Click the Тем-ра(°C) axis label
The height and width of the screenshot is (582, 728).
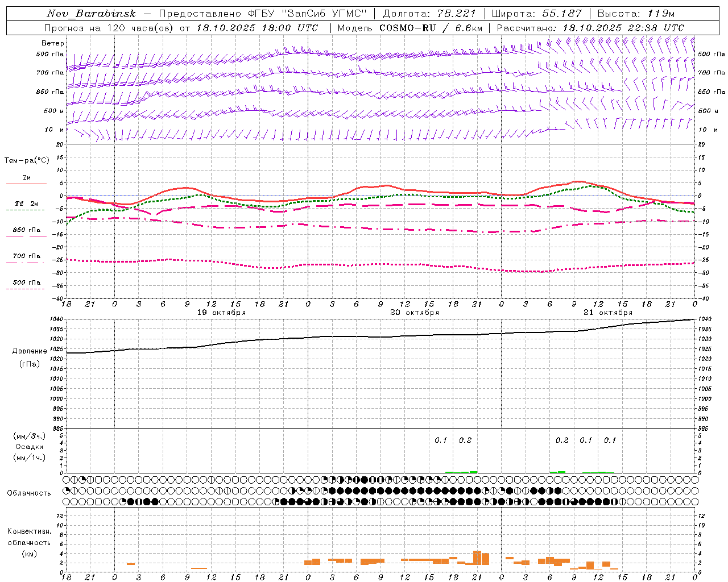[x=27, y=161]
